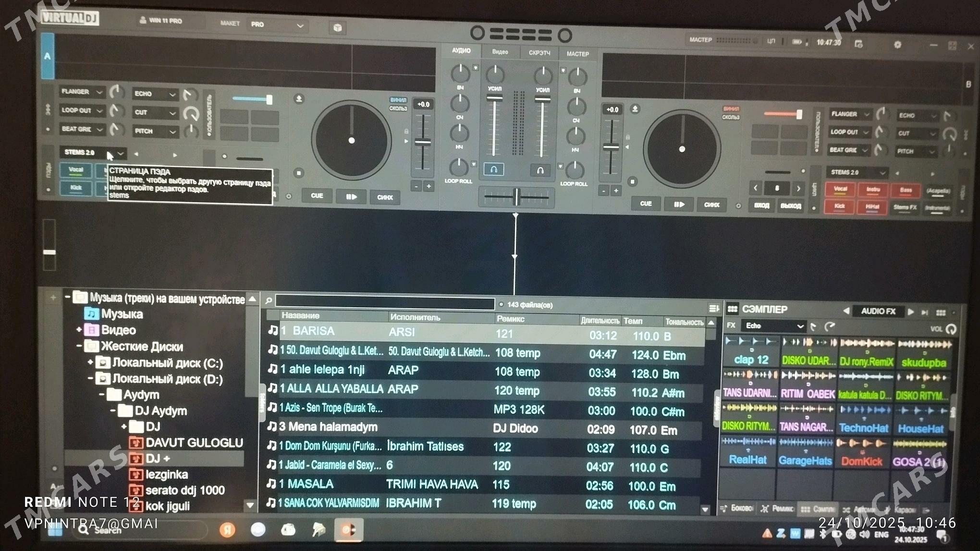
Task: Open the Echo FX dropdown in sampler
Action: [x=773, y=326]
